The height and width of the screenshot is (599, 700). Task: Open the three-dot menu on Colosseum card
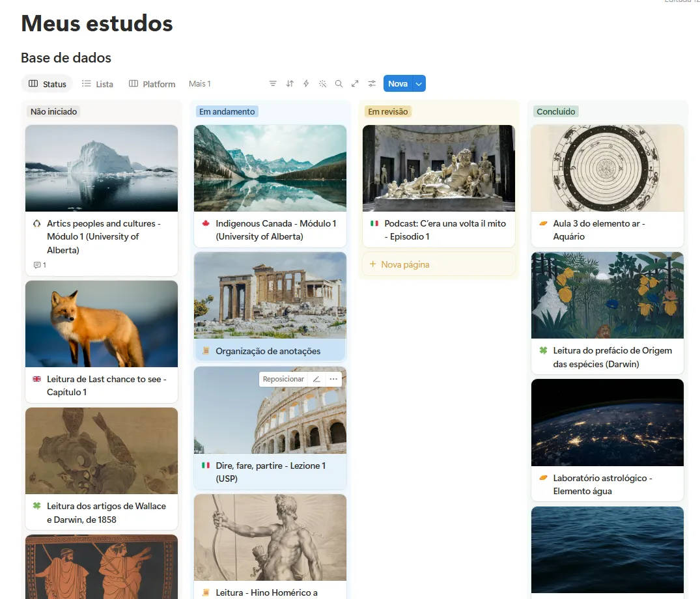tap(333, 379)
